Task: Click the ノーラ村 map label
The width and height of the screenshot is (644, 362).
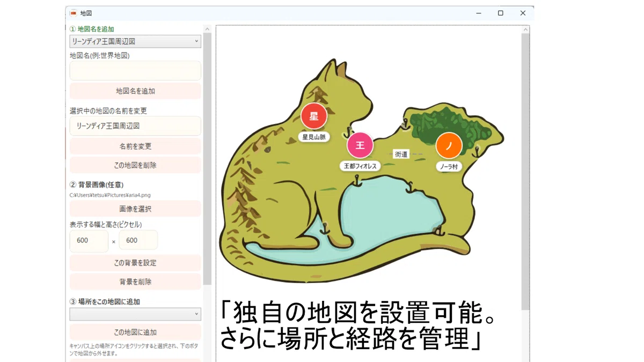Action: (449, 166)
